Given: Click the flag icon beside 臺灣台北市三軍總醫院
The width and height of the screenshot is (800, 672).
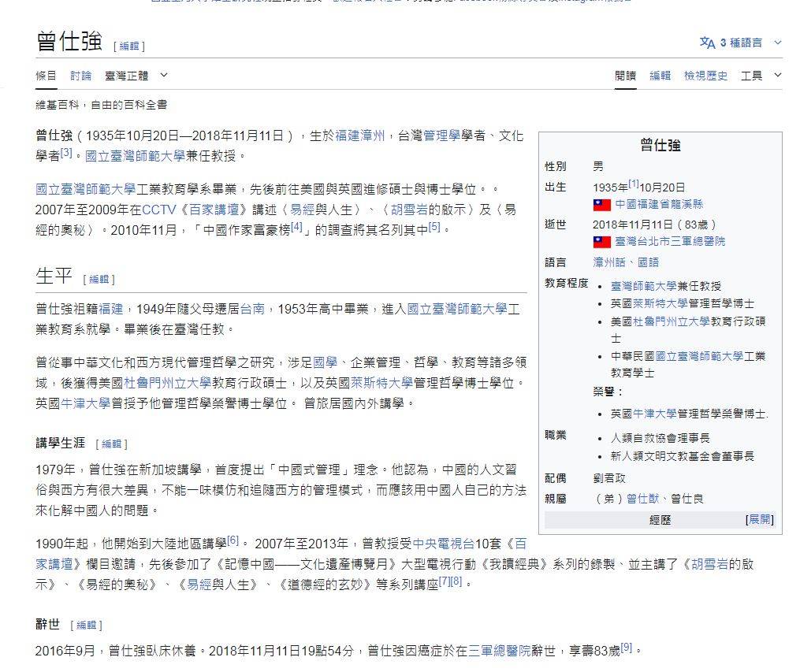Looking at the screenshot, I should click(x=601, y=242).
